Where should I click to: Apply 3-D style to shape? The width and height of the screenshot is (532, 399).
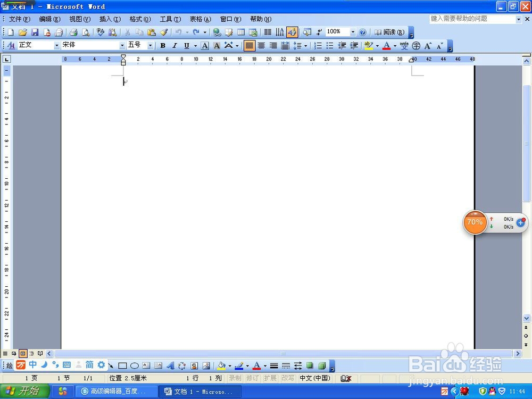(x=322, y=366)
